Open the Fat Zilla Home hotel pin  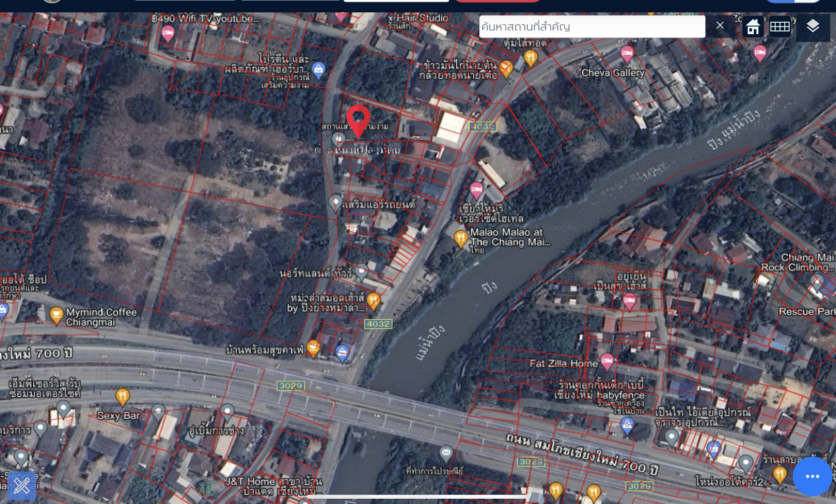(x=607, y=362)
